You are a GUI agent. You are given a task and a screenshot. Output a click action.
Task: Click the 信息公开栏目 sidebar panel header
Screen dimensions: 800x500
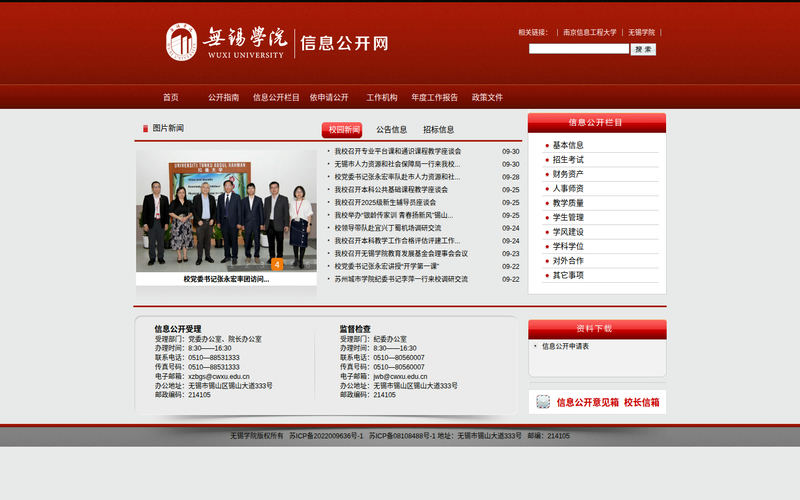point(596,122)
